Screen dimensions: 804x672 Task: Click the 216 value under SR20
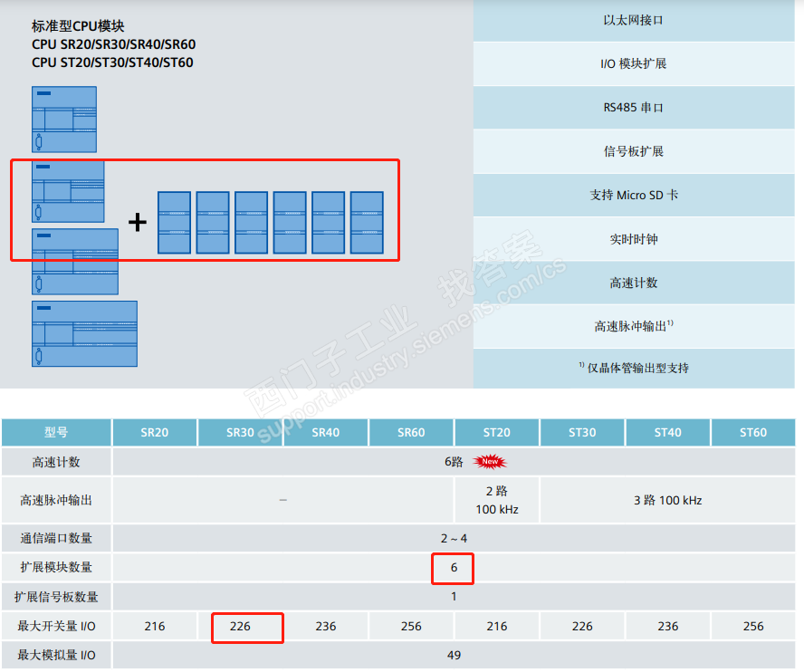point(155,626)
